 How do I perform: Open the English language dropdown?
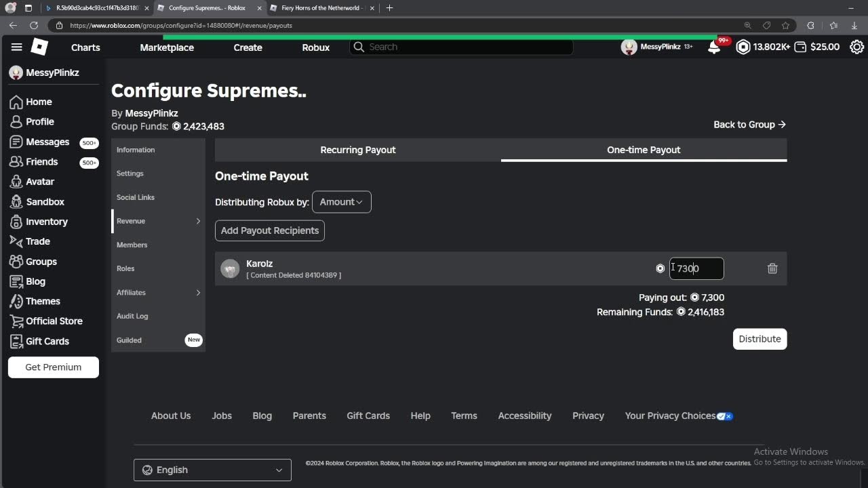(x=212, y=470)
